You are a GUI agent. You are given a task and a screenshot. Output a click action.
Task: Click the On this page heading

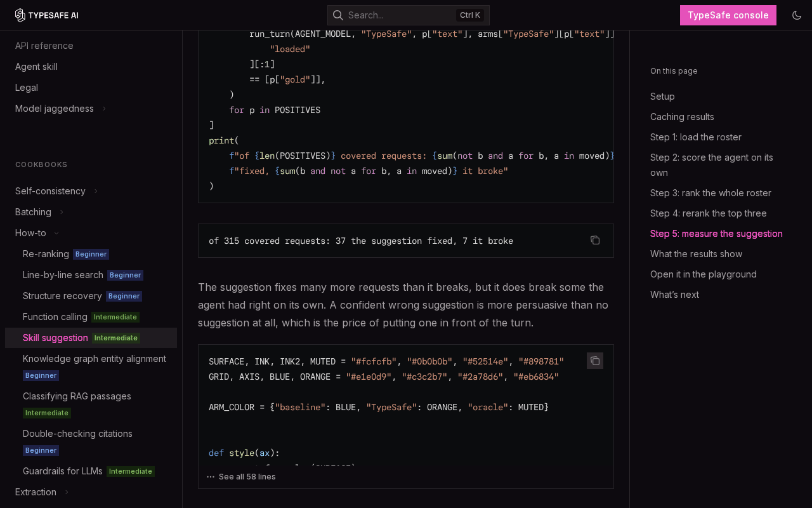[674, 71]
